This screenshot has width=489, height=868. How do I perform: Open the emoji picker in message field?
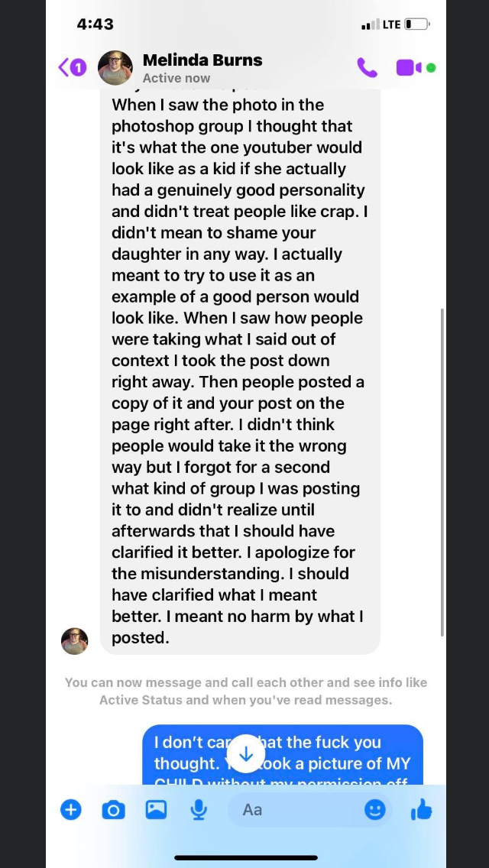click(x=375, y=810)
